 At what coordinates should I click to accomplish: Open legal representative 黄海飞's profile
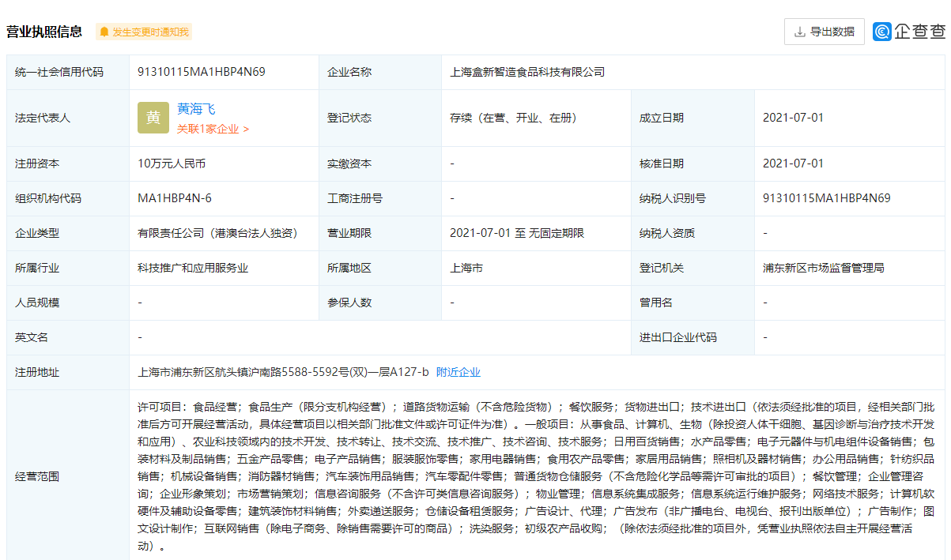196,110
